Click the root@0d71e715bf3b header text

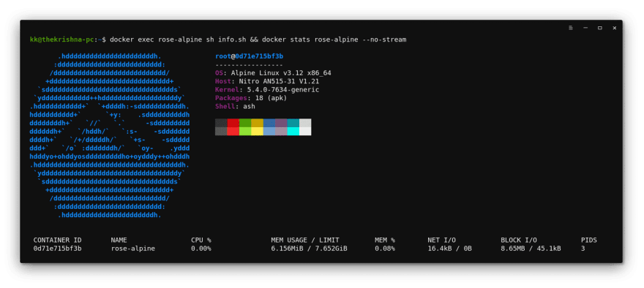(x=250, y=56)
